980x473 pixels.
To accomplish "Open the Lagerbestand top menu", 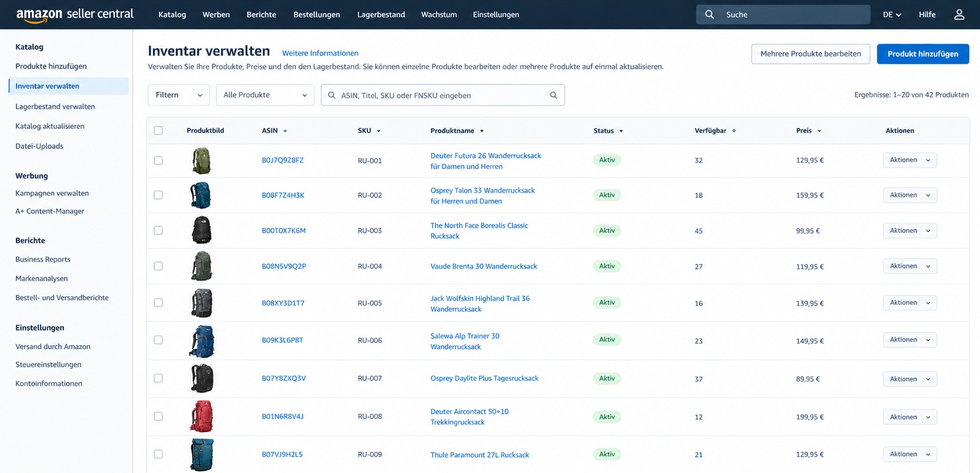I will tap(381, 15).
